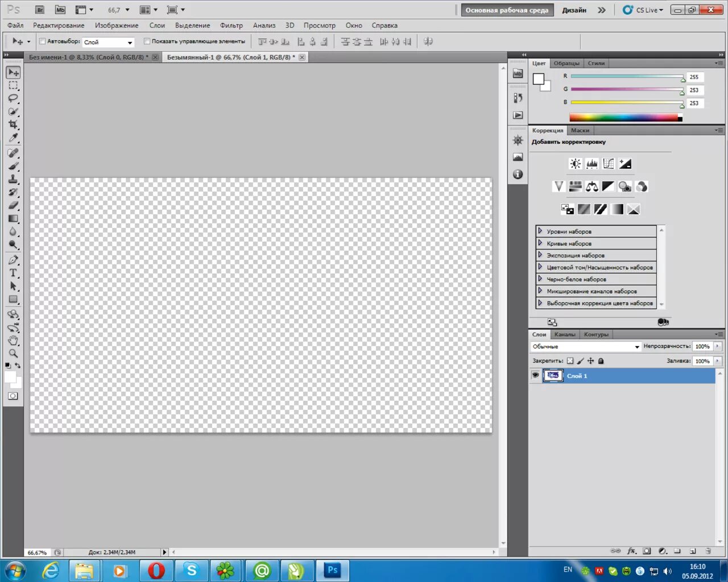728x582 pixels.
Task: Click Основная рабочая среда workspace button
Action: tap(507, 10)
